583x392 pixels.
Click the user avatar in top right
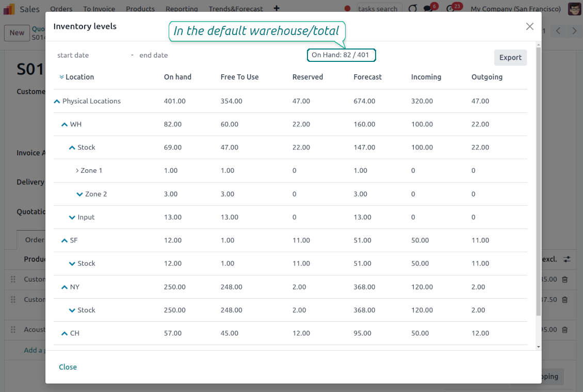[x=574, y=9]
